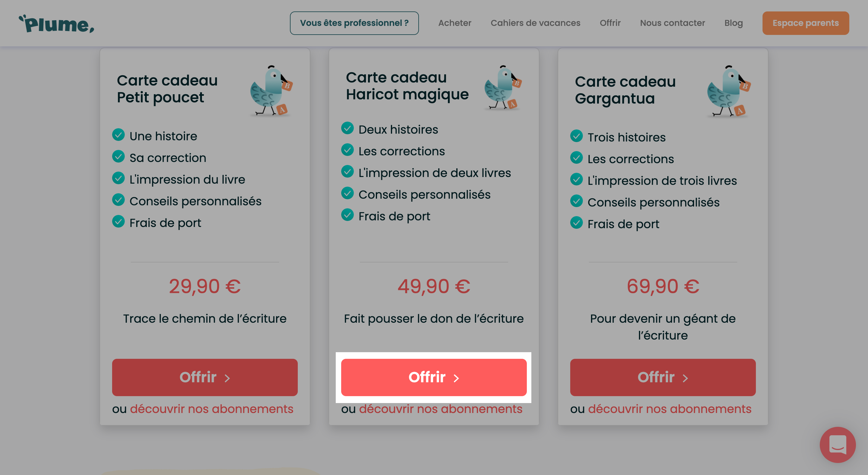Click the Plume logo

click(x=56, y=23)
